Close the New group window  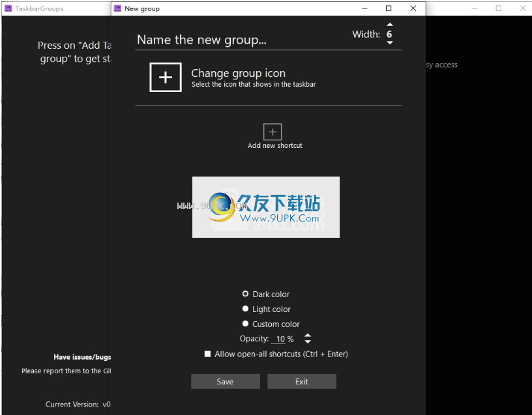coord(413,8)
